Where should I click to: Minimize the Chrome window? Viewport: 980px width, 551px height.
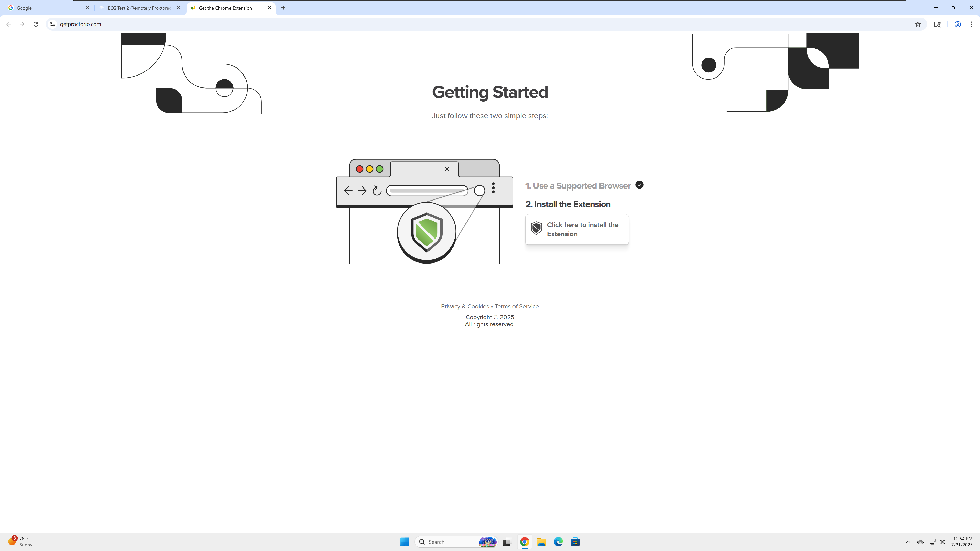click(936, 8)
